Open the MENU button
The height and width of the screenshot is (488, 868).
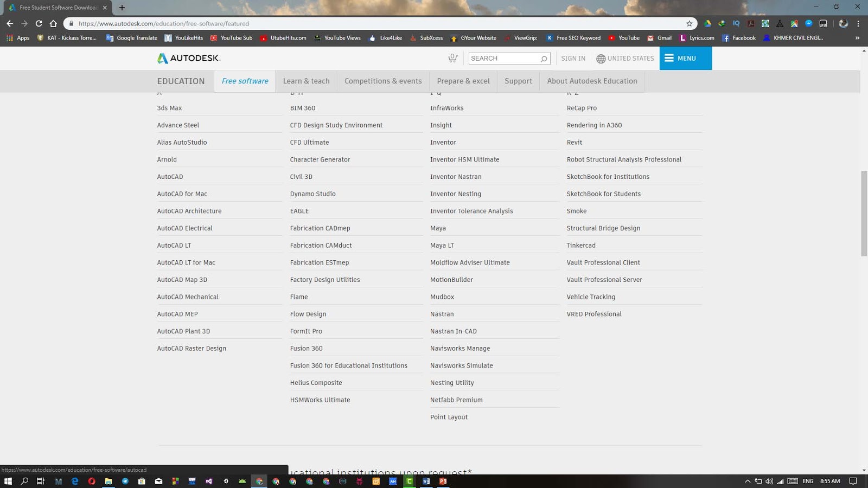coord(686,58)
